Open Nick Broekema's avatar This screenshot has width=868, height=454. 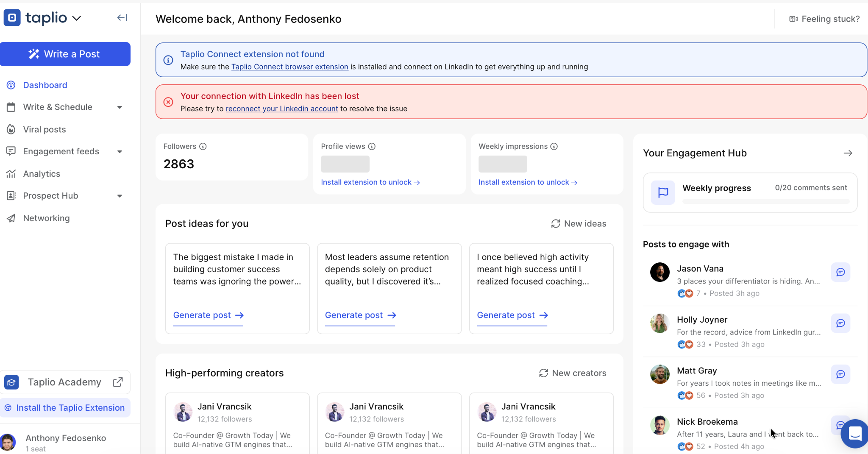pos(660,425)
